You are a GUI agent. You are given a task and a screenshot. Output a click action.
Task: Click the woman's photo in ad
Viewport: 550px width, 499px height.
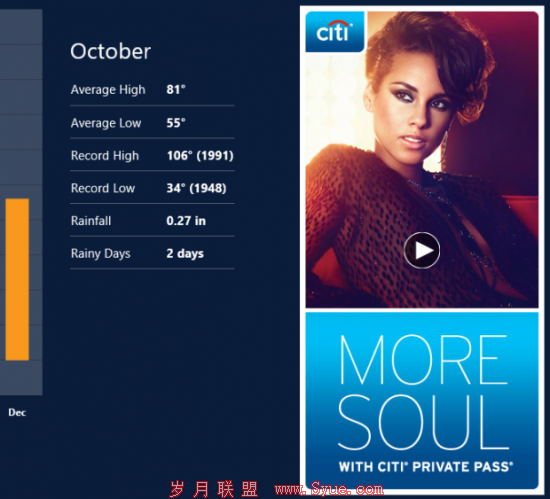422,160
